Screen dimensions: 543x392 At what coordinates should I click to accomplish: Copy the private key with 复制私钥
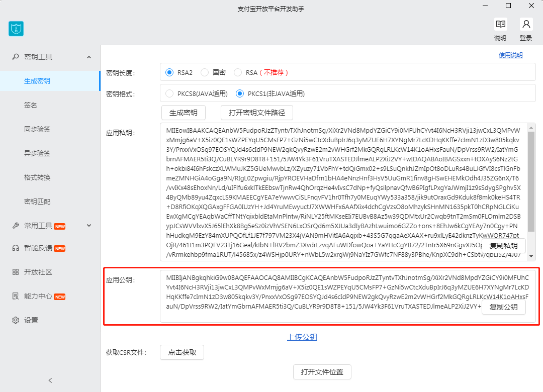[503, 246]
